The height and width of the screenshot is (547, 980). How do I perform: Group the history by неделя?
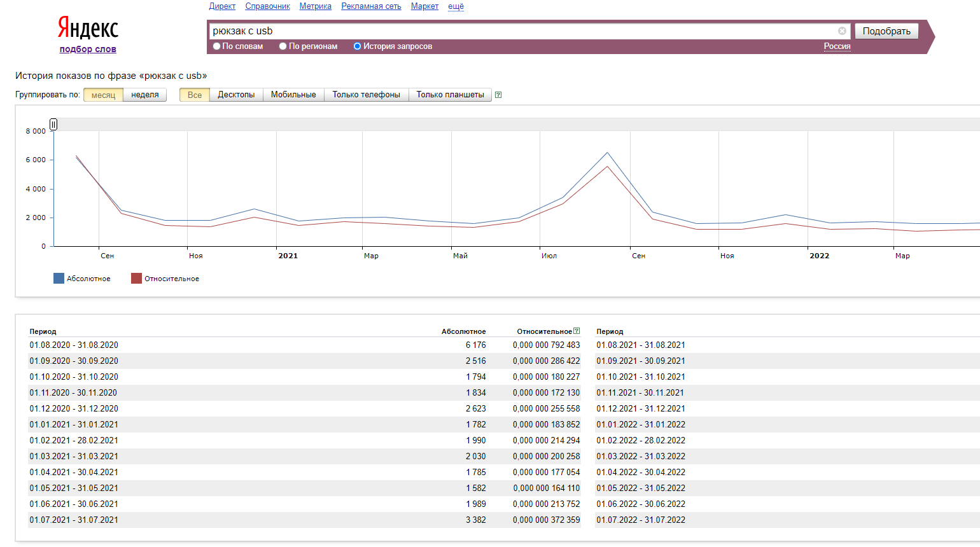click(x=145, y=95)
